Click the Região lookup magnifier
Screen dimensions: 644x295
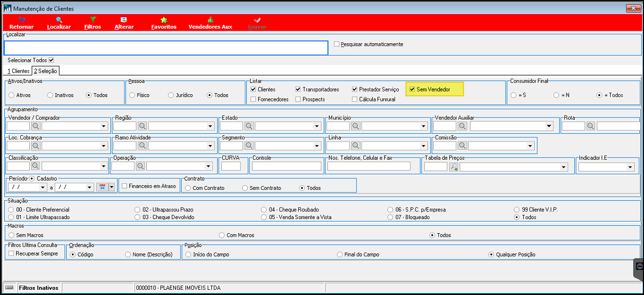[142, 126]
